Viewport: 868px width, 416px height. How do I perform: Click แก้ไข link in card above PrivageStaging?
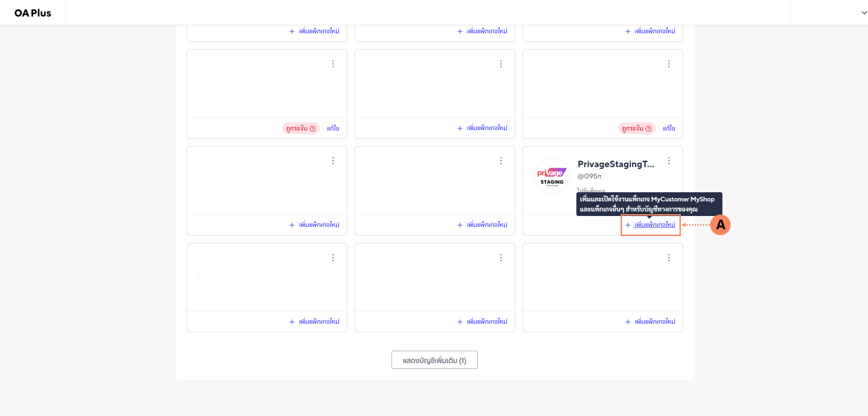669,128
